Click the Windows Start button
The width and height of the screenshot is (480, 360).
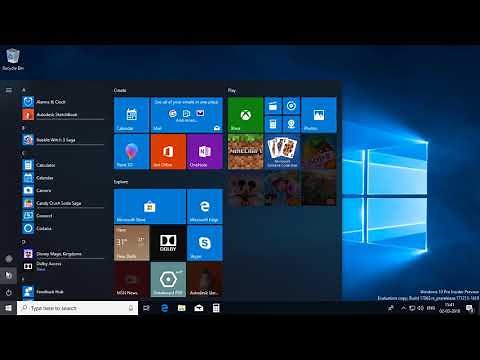coord(8,308)
